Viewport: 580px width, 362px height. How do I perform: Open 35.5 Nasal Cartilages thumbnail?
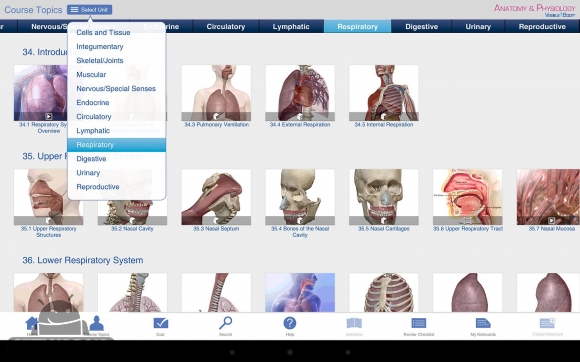pos(384,197)
